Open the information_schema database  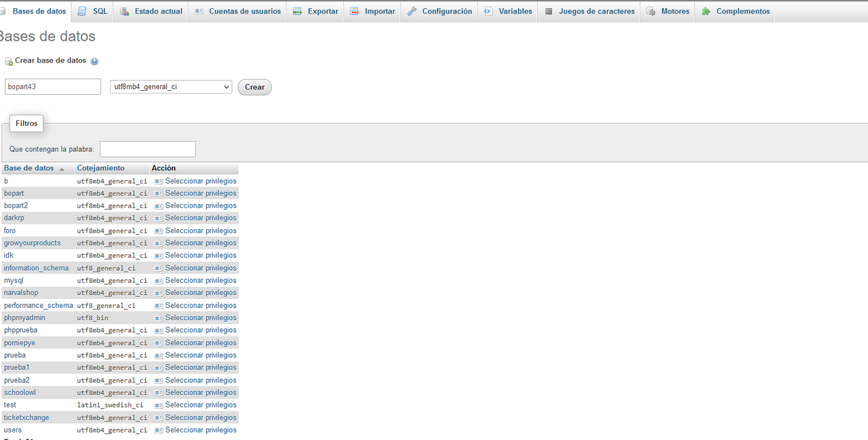[36, 268]
